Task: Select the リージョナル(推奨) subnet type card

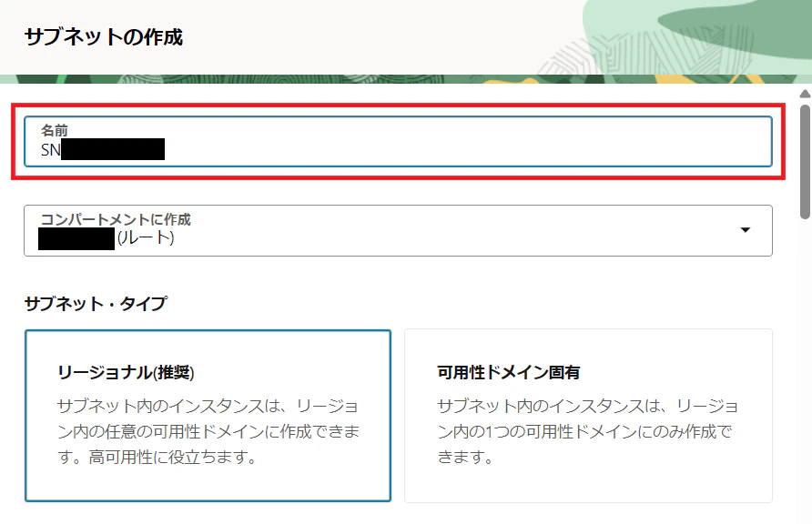Action: (x=208, y=416)
